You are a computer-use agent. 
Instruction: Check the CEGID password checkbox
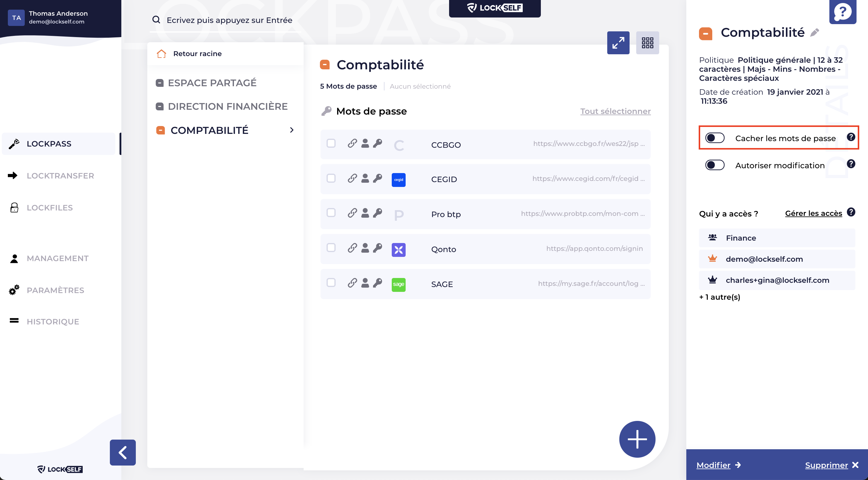pyautogui.click(x=331, y=178)
